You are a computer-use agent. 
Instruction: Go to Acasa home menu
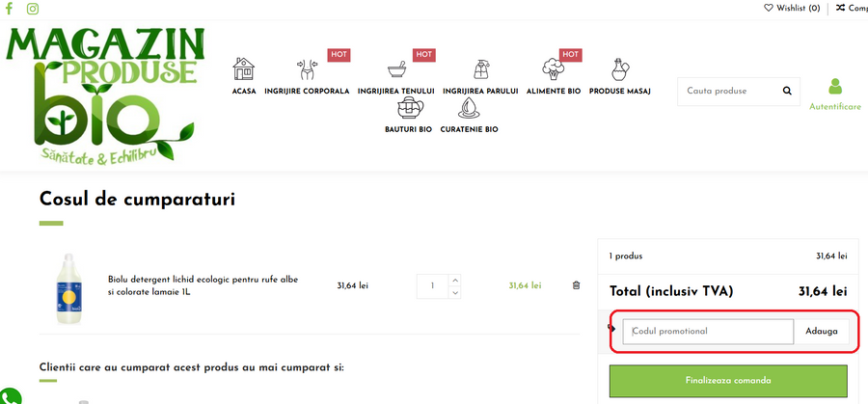point(244,76)
